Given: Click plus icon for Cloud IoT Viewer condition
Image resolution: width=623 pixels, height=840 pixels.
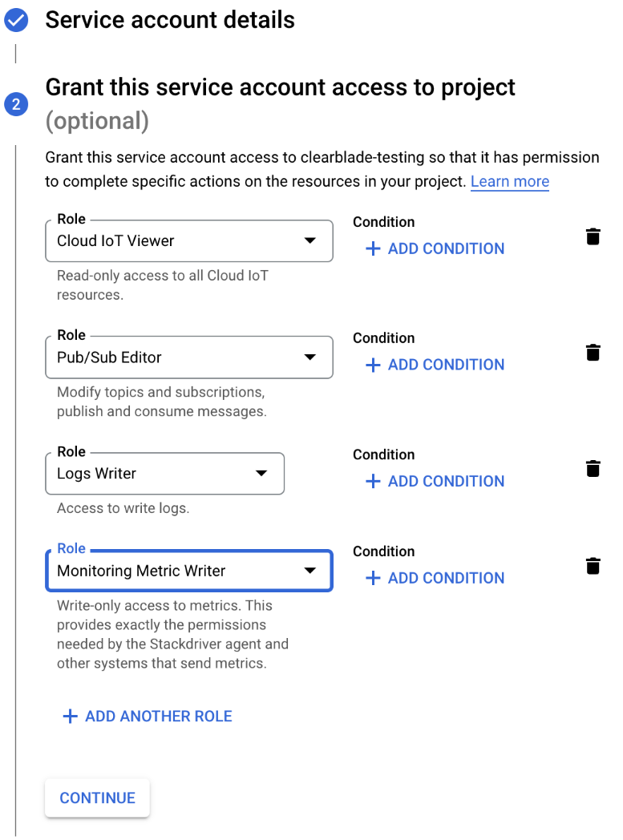Looking at the screenshot, I should (372, 249).
